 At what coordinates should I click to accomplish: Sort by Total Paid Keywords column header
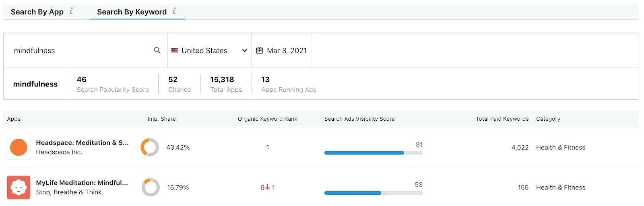coord(502,119)
